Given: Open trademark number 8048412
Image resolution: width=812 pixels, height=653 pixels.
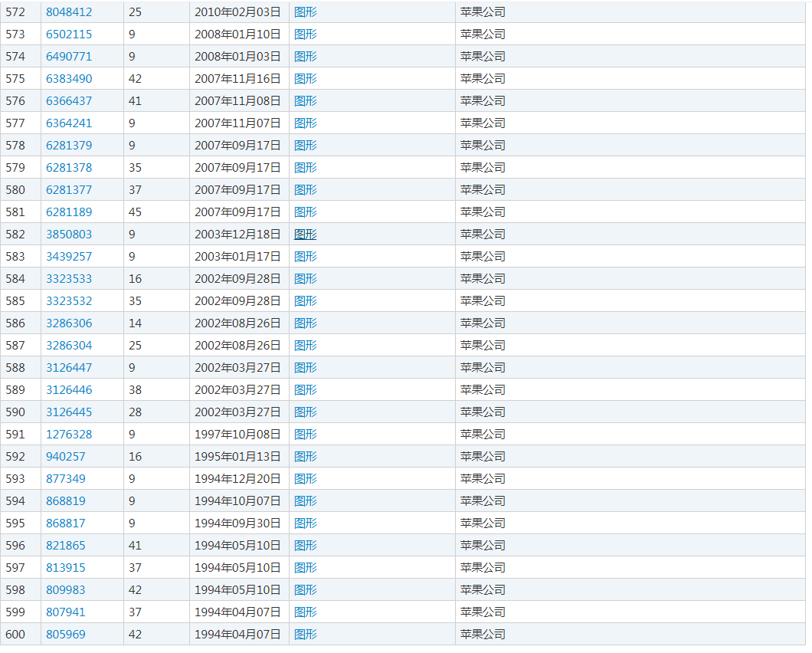Looking at the screenshot, I should pos(69,12).
